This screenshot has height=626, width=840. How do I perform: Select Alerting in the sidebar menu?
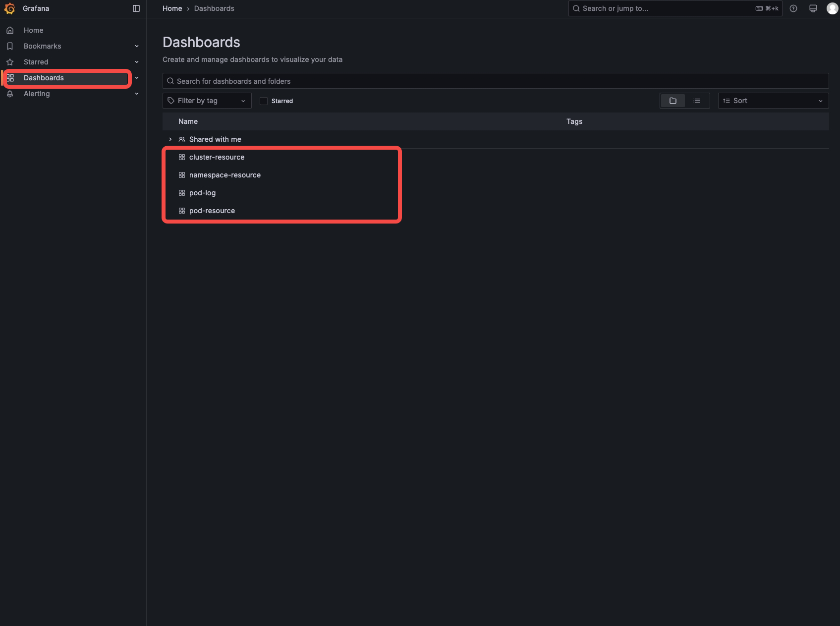(x=37, y=94)
